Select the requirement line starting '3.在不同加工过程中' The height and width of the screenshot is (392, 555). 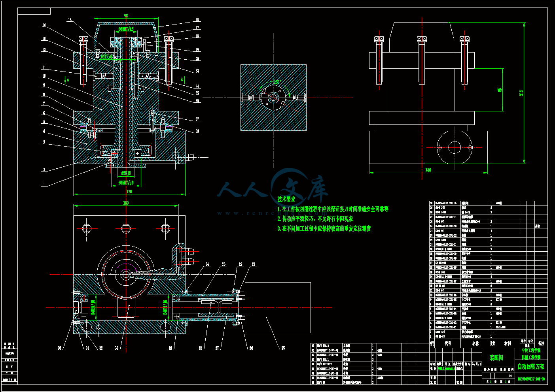[x=324, y=229]
